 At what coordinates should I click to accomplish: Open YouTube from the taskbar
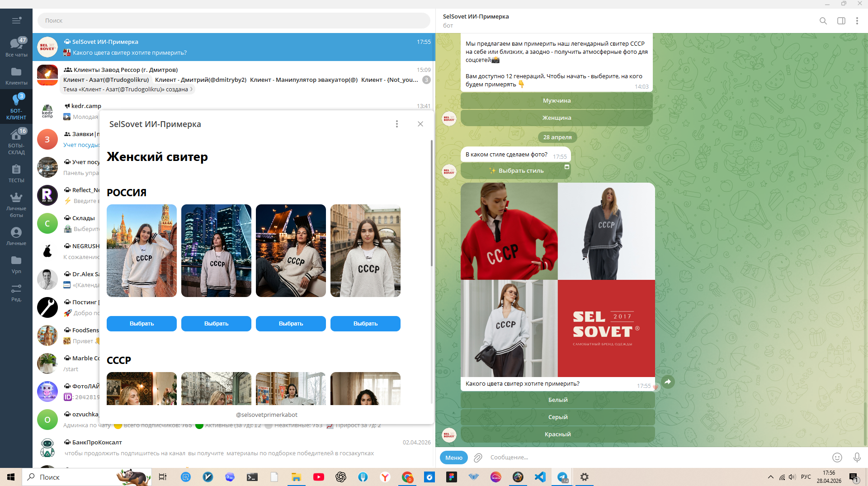(x=319, y=477)
